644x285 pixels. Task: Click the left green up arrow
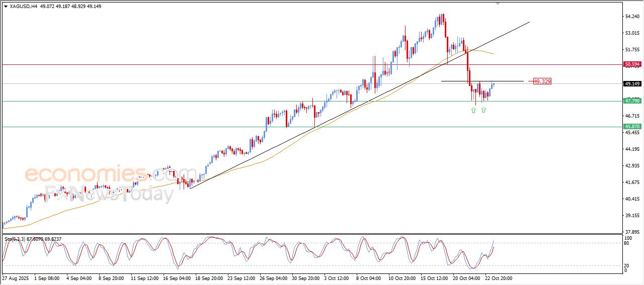[473, 110]
